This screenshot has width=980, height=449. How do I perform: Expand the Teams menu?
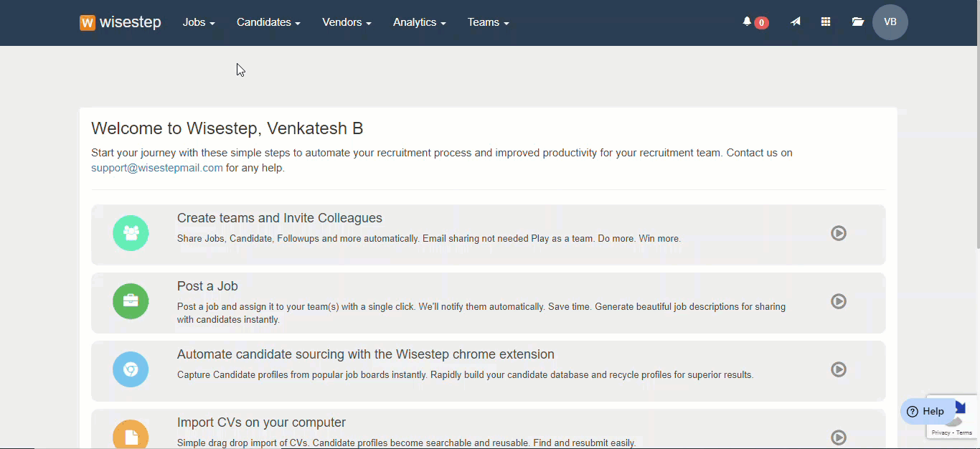[488, 22]
